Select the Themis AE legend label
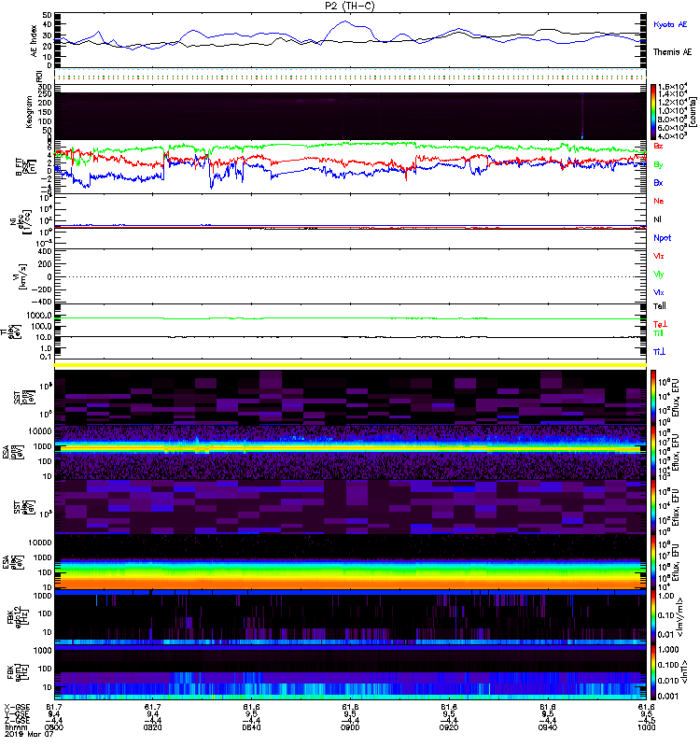Image resolution: width=700 pixels, height=747 pixels. (x=672, y=53)
